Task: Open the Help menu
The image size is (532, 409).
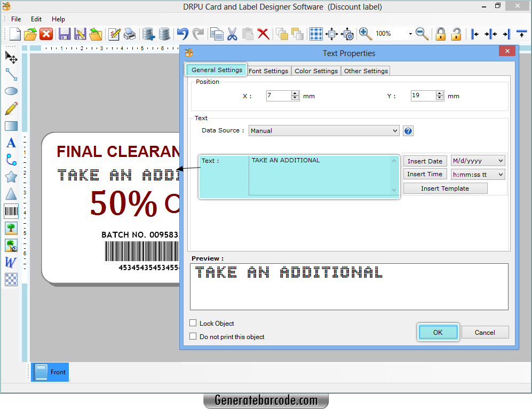Action: click(58, 19)
